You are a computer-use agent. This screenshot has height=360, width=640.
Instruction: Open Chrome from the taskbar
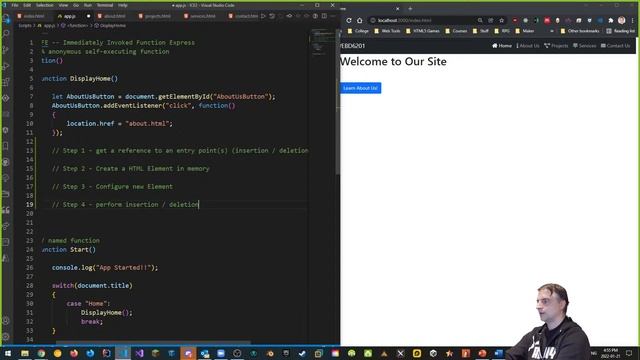tap(41, 353)
